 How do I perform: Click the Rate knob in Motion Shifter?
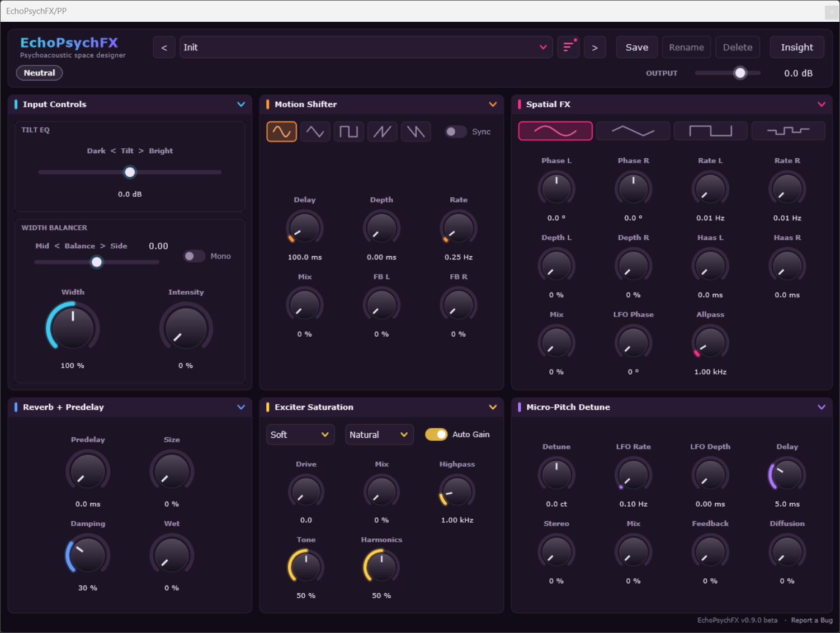pyautogui.click(x=459, y=228)
